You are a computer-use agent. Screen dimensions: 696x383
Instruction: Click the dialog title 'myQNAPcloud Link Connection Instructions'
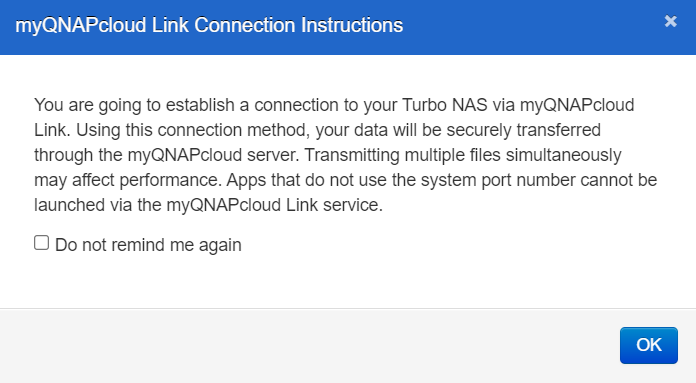click(209, 25)
